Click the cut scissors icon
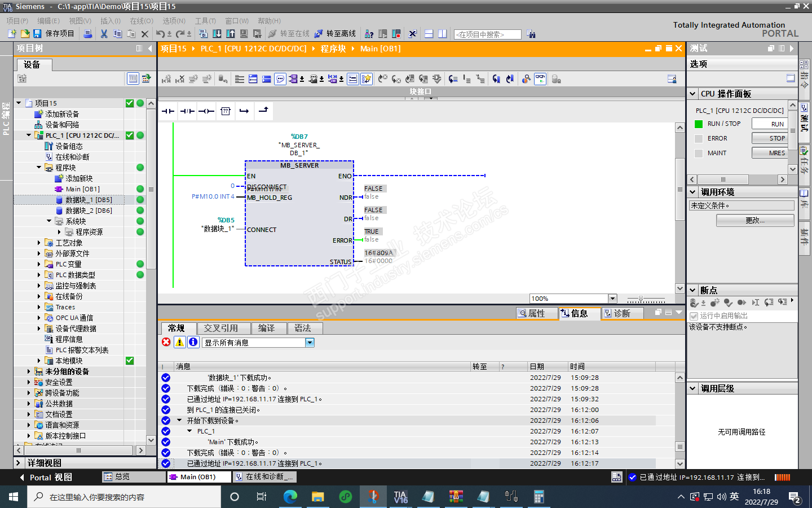 pyautogui.click(x=104, y=34)
